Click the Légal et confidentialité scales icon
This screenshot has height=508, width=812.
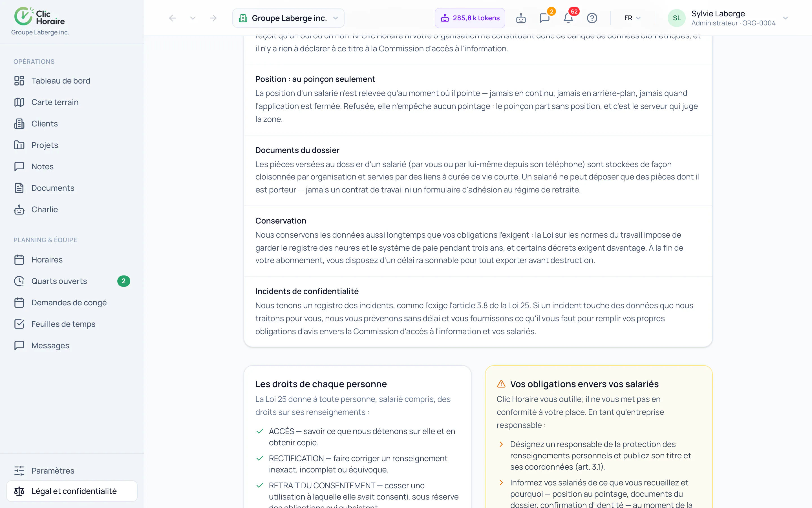[x=19, y=491]
